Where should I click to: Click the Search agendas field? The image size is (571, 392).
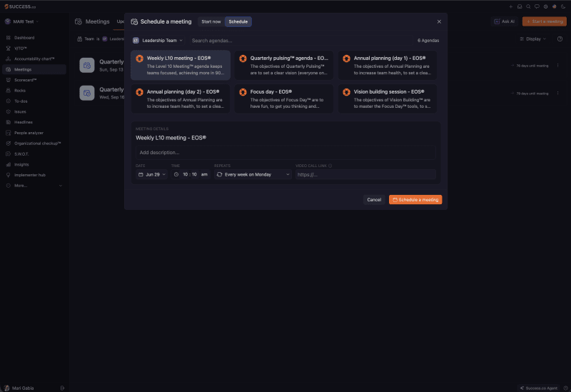[x=300, y=41]
